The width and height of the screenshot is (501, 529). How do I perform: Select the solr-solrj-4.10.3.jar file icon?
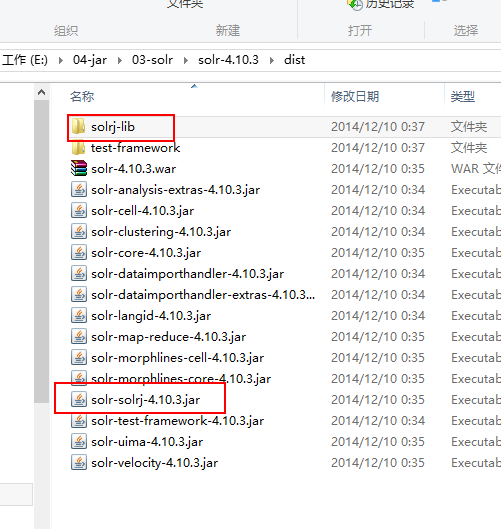[79, 399]
